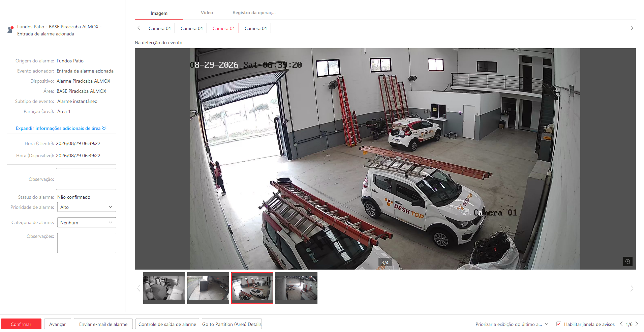Open Controle de saída de alarme
The height and width of the screenshot is (332, 644).
click(167, 324)
